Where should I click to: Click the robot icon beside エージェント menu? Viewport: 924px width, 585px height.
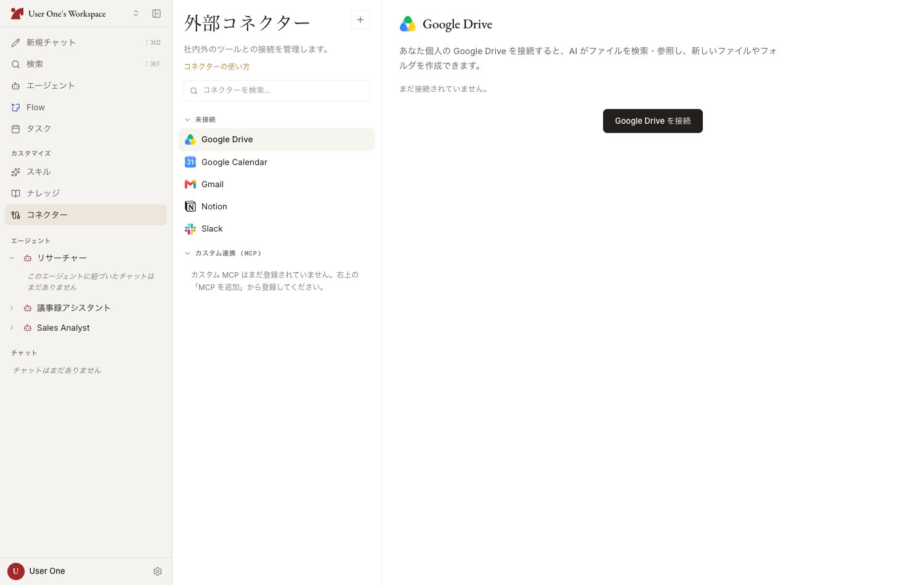[x=16, y=86]
